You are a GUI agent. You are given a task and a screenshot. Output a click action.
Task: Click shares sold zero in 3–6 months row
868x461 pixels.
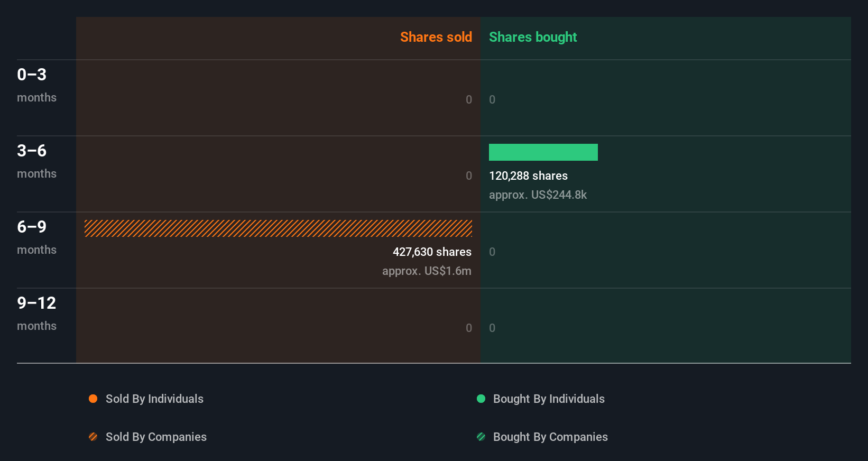[x=469, y=176]
